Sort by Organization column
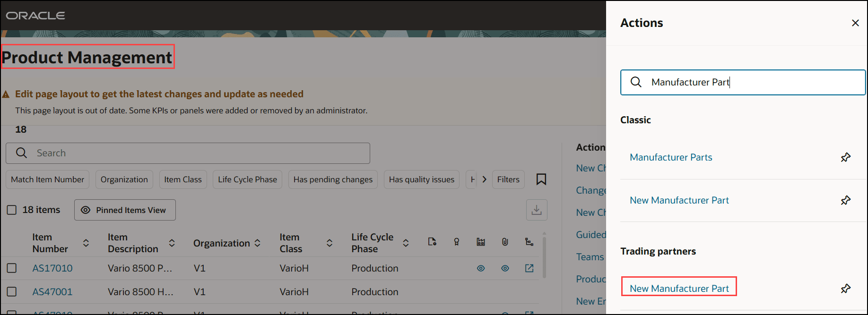The image size is (868, 315). pyautogui.click(x=257, y=243)
